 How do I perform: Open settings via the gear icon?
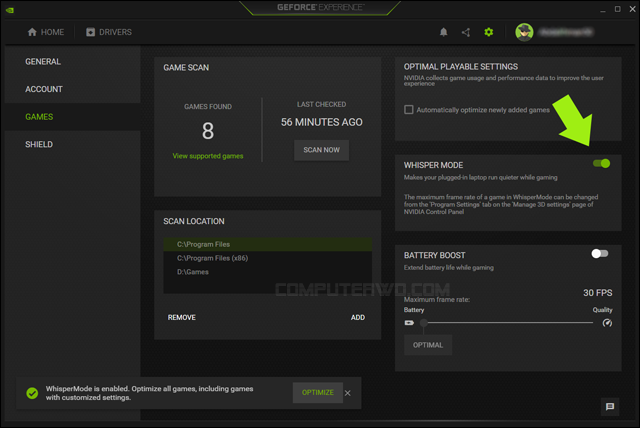[x=489, y=32]
